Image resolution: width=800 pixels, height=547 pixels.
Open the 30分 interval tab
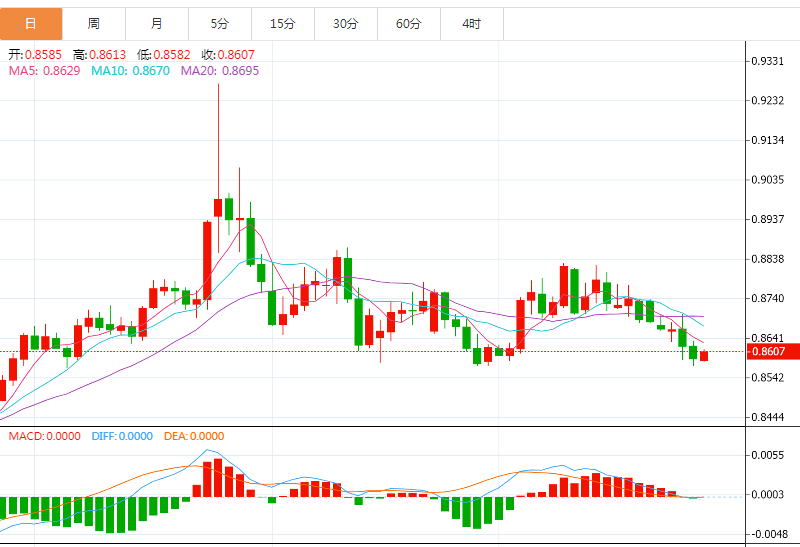click(346, 23)
